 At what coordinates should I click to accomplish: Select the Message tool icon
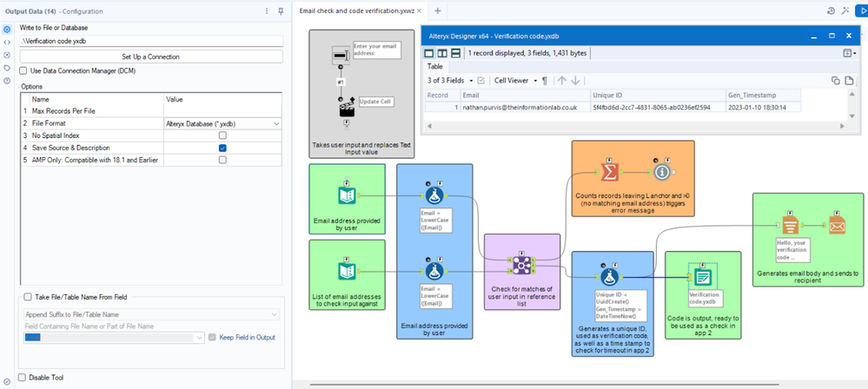point(662,172)
